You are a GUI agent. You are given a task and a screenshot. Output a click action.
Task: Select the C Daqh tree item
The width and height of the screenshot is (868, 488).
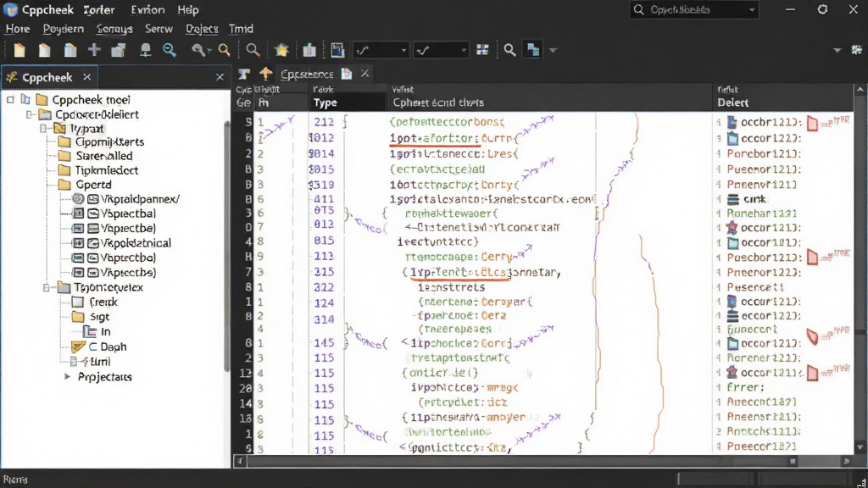tap(108, 347)
